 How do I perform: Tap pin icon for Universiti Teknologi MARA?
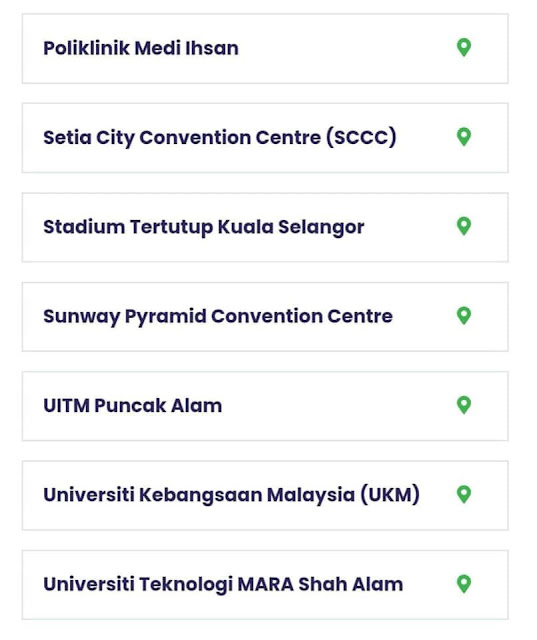[464, 584]
